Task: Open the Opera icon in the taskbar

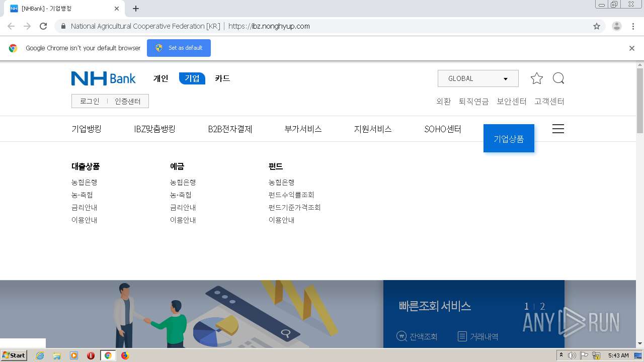Action: tap(91, 355)
